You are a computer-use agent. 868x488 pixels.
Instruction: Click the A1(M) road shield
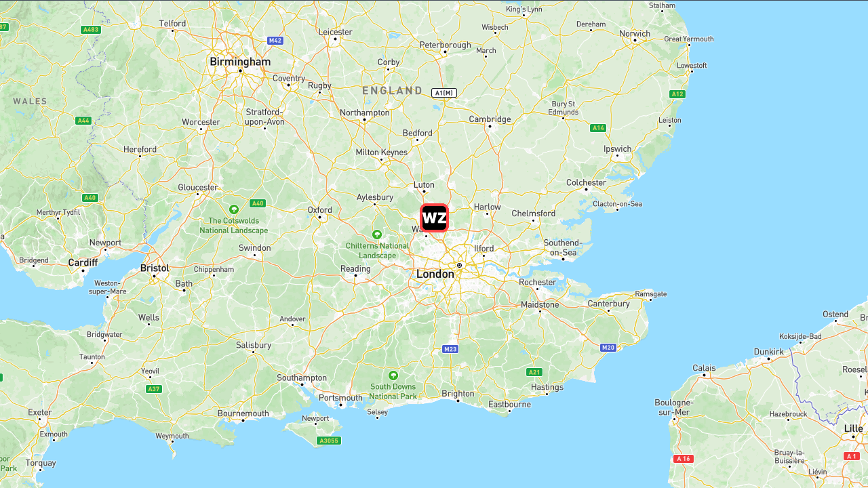point(444,93)
